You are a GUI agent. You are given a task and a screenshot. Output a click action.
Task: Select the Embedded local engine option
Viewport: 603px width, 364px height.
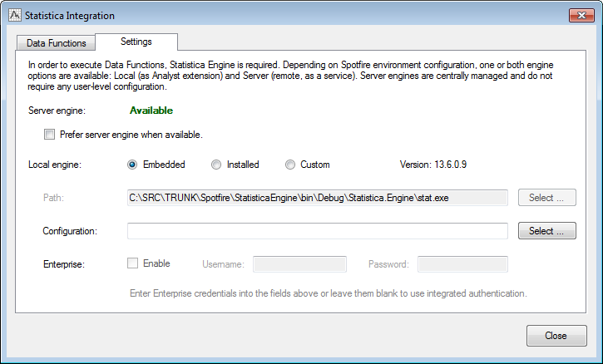coord(132,165)
